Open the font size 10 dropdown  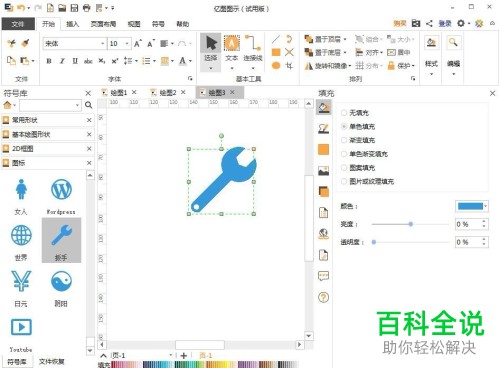point(127,44)
